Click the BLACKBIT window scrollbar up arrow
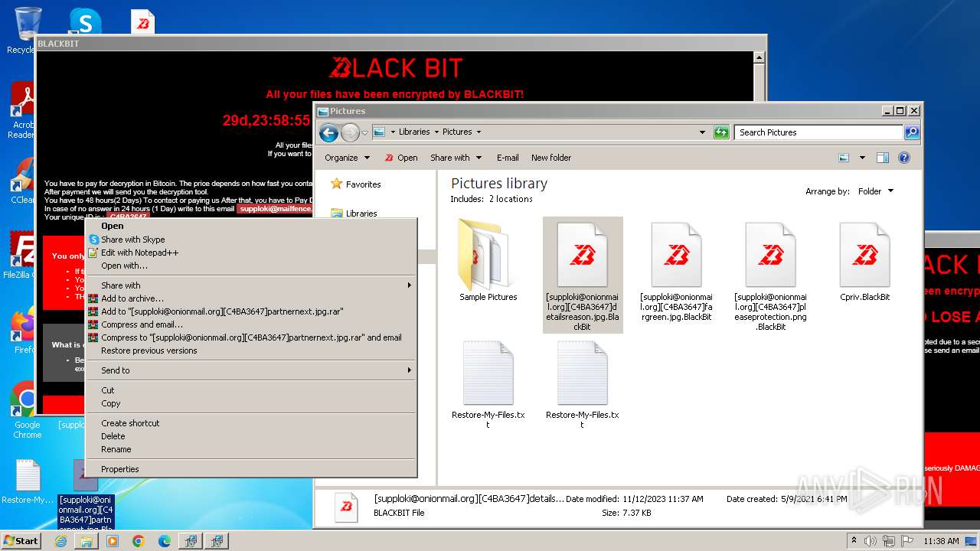Screen dimensions: 980x551 [759, 57]
